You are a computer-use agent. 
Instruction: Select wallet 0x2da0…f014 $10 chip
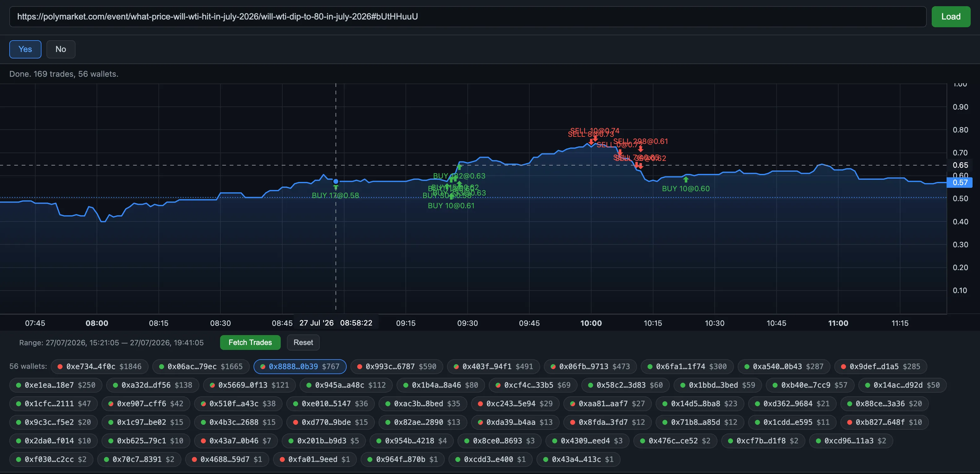tap(53, 441)
